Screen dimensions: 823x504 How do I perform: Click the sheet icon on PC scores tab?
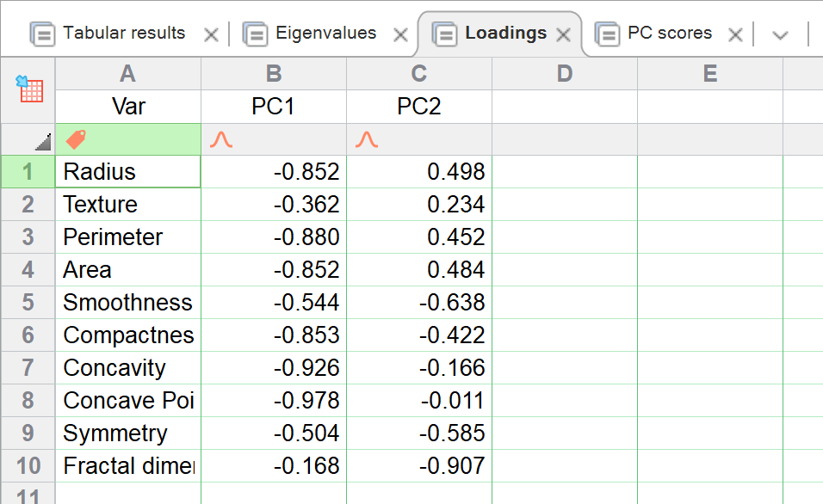(x=607, y=34)
